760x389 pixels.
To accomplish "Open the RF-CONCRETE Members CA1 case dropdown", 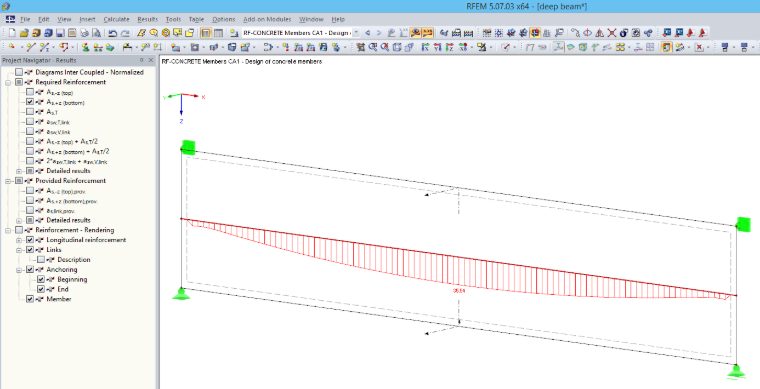I will pos(356,33).
